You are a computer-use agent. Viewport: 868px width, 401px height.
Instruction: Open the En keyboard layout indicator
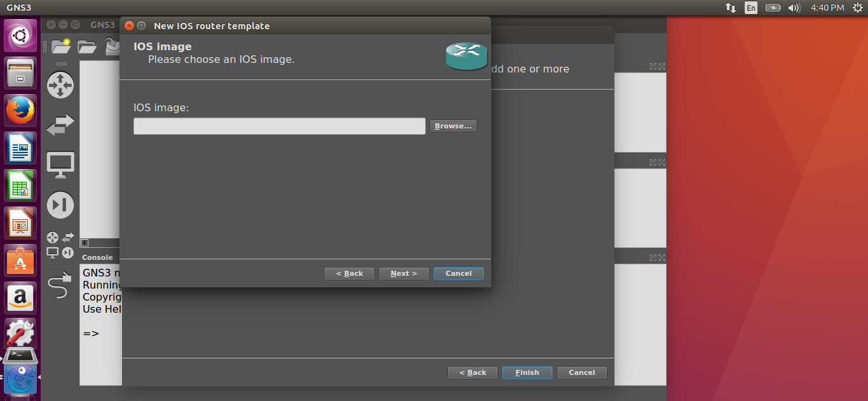coord(751,8)
